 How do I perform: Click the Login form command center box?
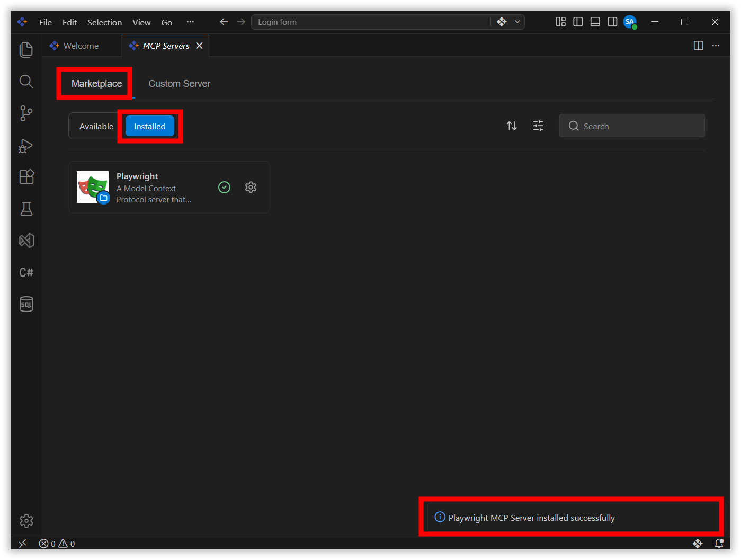pyautogui.click(x=371, y=22)
